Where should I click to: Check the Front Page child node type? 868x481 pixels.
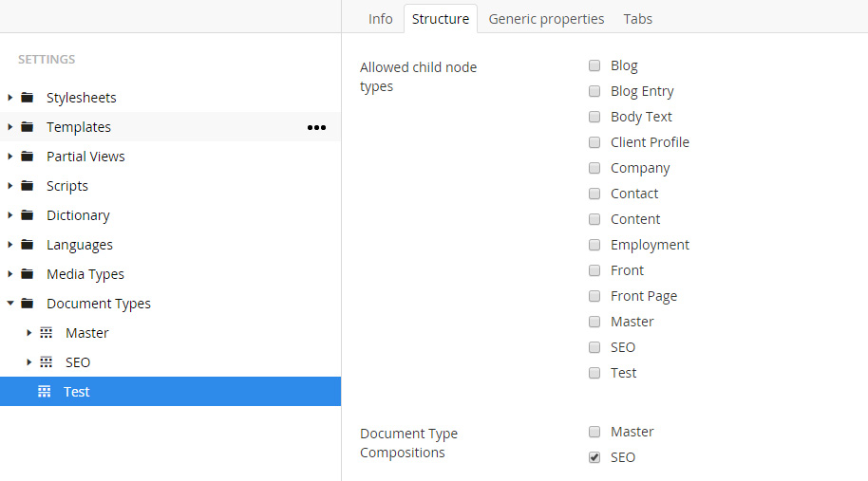(594, 296)
